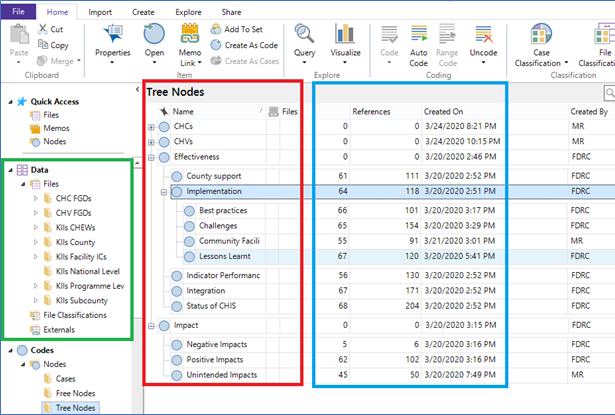Screen dimensions: 615x415
Task: Sort by the References column header
Action: [371, 111]
